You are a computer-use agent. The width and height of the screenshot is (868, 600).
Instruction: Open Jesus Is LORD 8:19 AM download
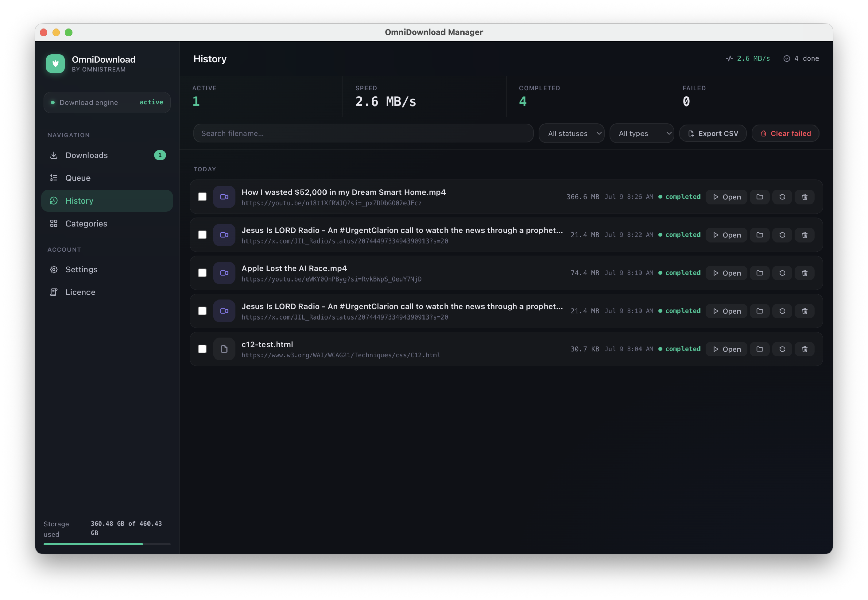pyautogui.click(x=726, y=311)
